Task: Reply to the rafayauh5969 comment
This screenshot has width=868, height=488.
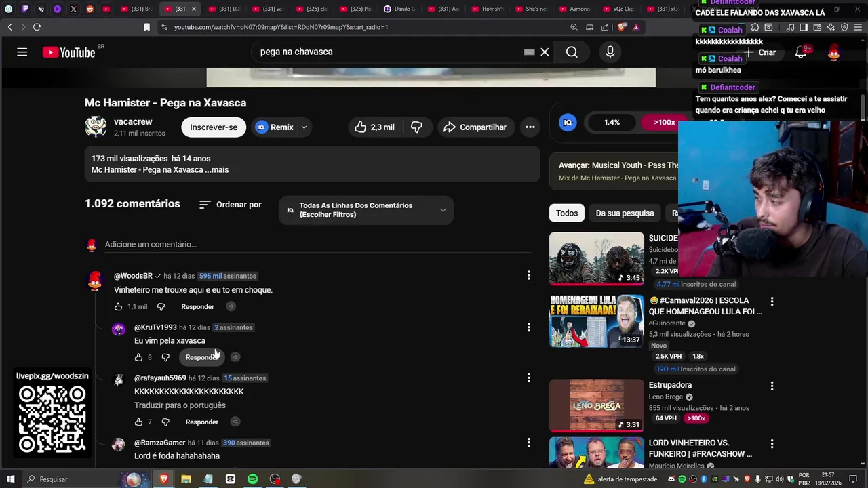Action: 202,422
